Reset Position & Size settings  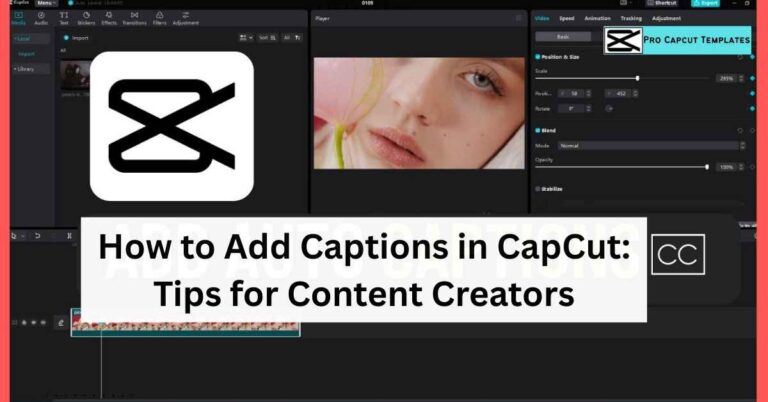point(740,57)
